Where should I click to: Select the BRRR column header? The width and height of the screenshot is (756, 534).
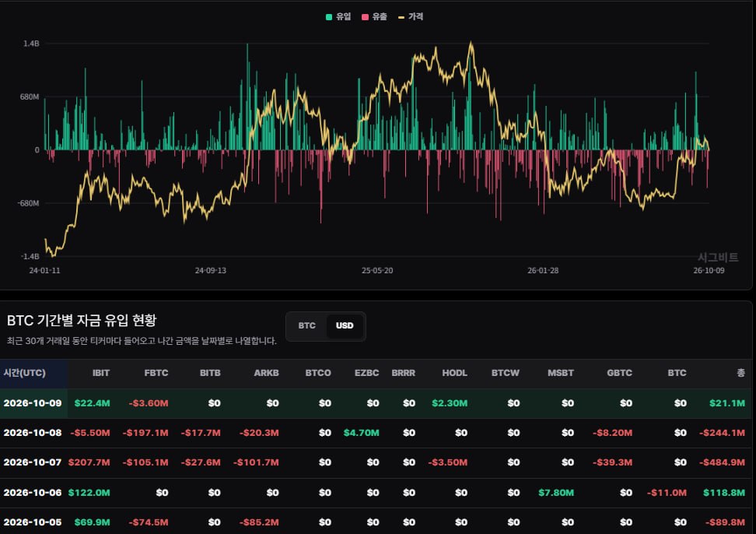tap(403, 373)
